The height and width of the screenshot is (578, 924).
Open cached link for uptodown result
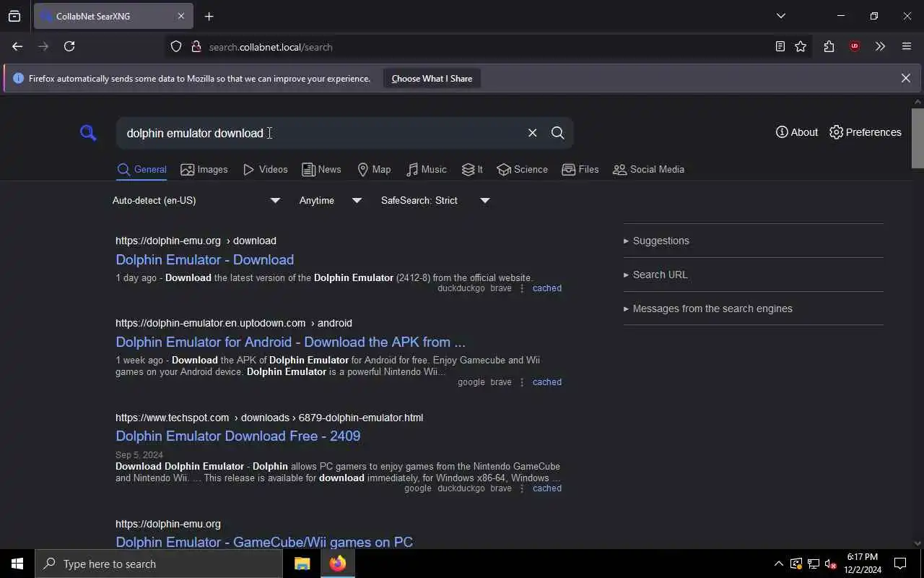(x=547, y=382)
